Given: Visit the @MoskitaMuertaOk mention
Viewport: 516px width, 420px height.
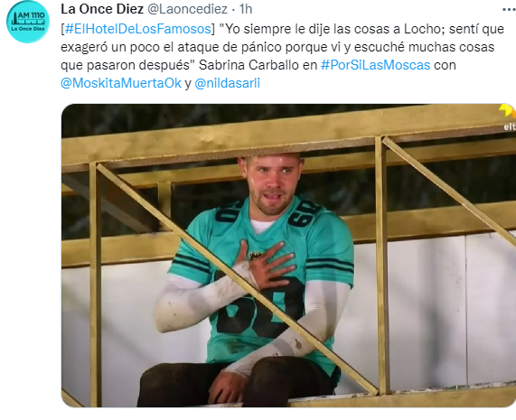Looking at the screenshot, I should pyautogui.click(x=121, y=83).
